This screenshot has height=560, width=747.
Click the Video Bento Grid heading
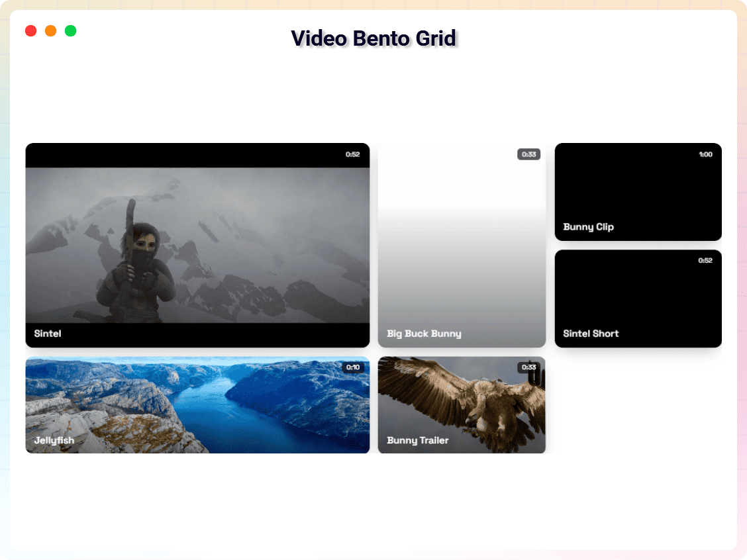click(x=373, y=38)
